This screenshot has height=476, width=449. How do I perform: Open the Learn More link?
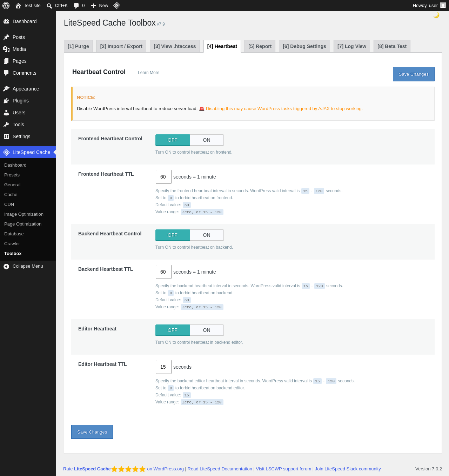pos(148,73)
